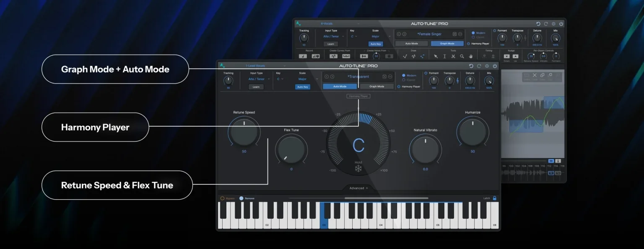
Task: Select the Arrow tool in the back window
Action: (x=436, y=56)
